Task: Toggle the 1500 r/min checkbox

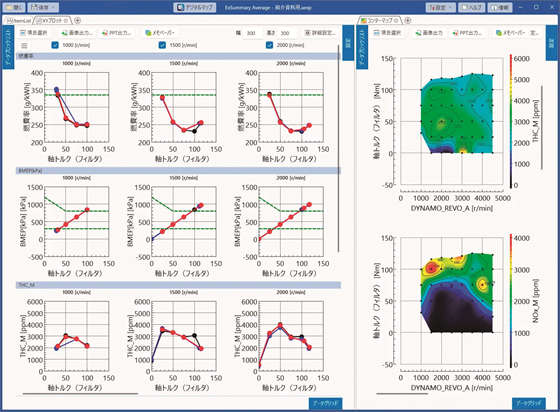Action: point(162,45)
